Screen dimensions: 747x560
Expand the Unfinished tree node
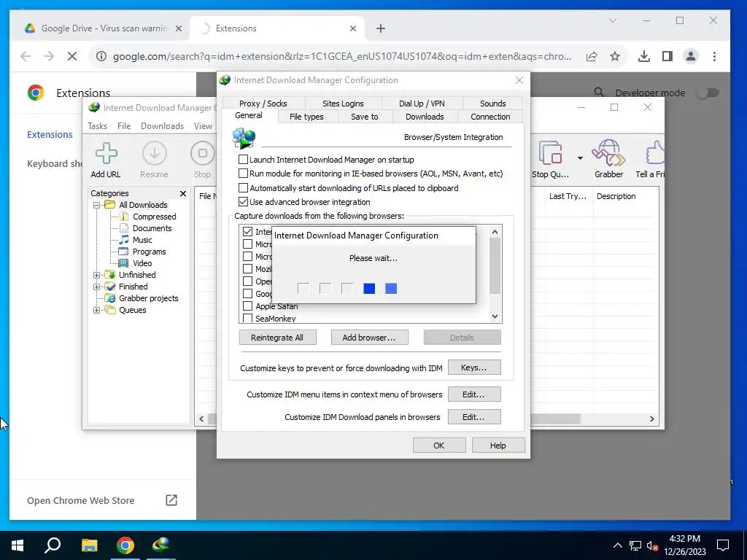[x=97, y=275]
